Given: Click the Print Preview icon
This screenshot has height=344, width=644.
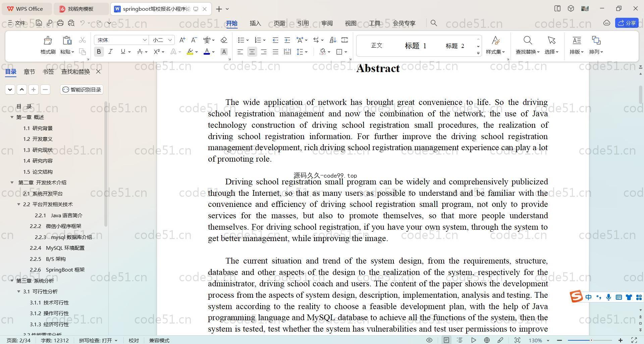Looking at the screenshot, I should pyautogui.click(x=71, y=23).
